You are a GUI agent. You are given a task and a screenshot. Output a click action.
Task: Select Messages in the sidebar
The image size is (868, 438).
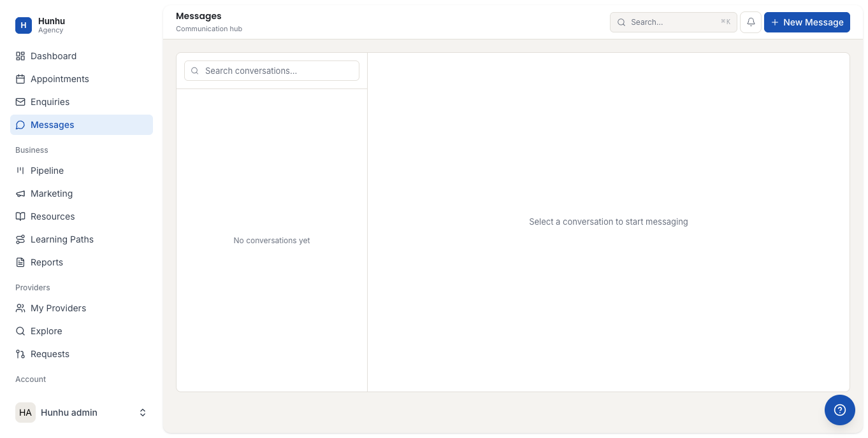point(82,125)
